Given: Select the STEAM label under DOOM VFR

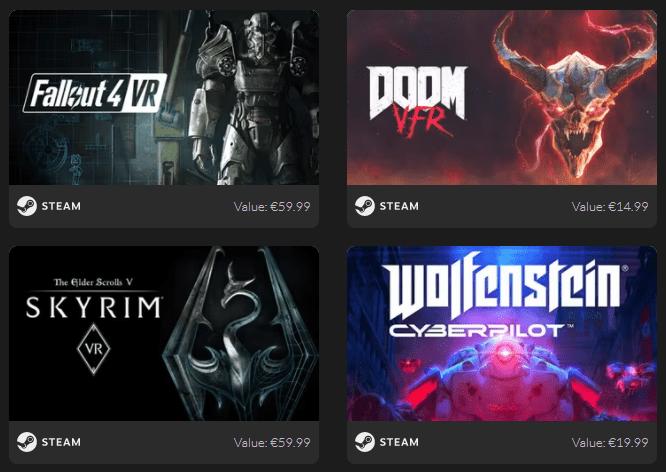Looking at the screenshot, I should (x=399, y=206).
